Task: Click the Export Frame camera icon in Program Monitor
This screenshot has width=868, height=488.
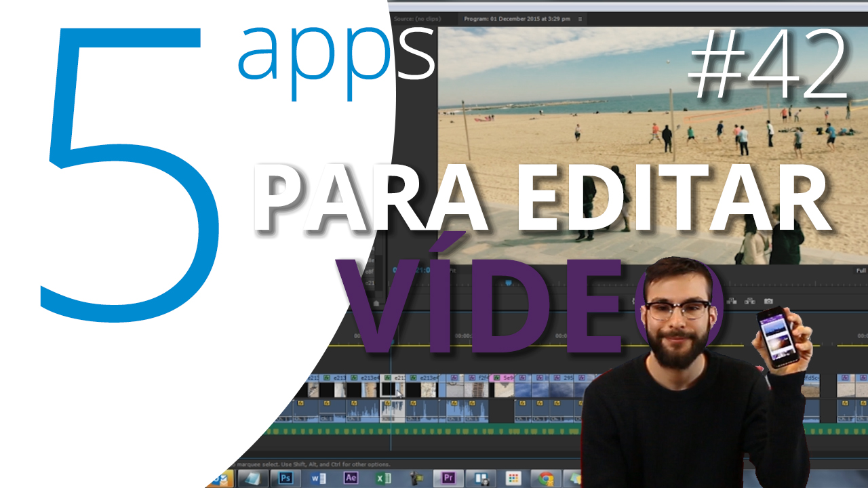Action: tap(768, 301)
